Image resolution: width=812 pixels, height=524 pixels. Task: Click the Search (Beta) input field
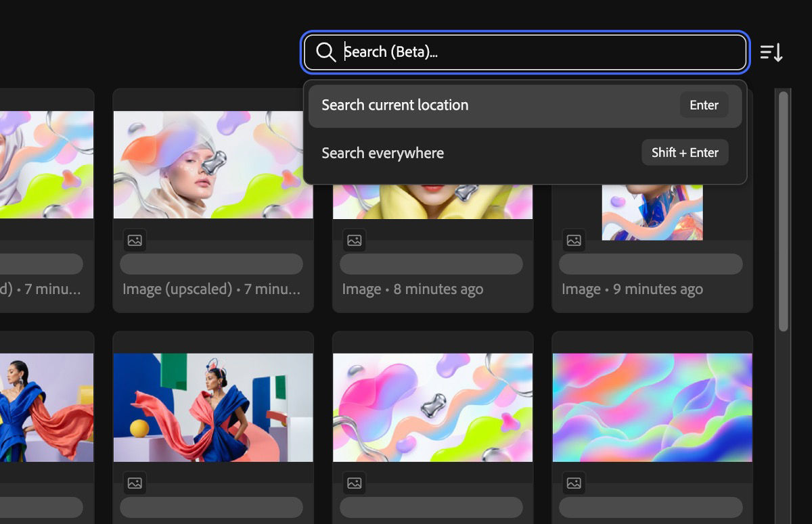click(x=525, y=52)
